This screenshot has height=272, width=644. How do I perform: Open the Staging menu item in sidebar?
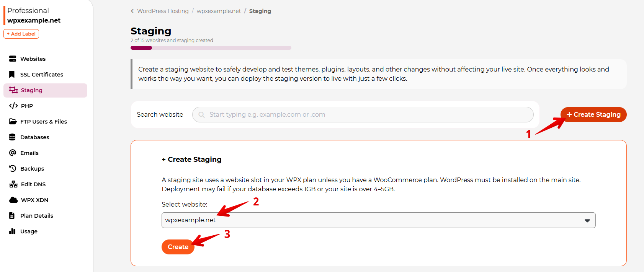click(45, 90)
